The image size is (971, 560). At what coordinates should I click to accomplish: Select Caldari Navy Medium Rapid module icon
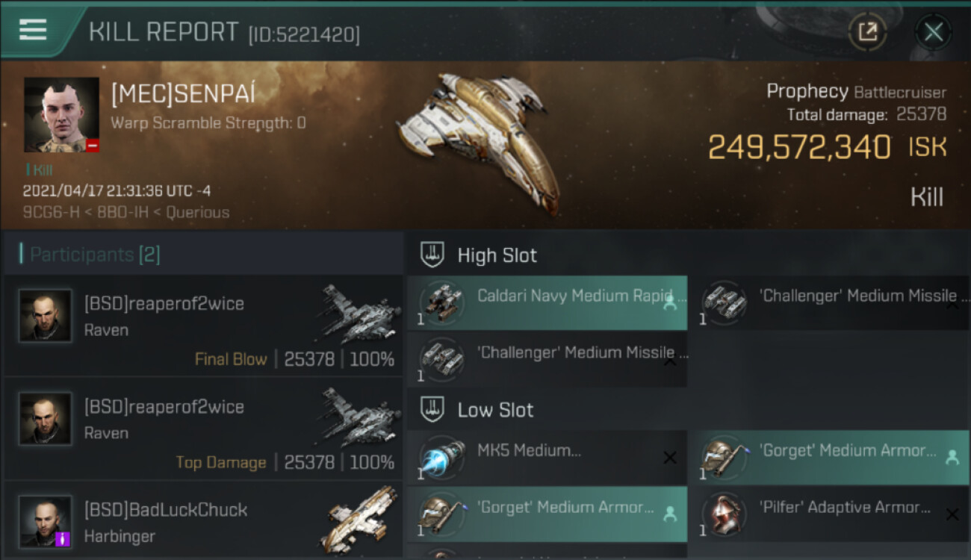[442, 302]
